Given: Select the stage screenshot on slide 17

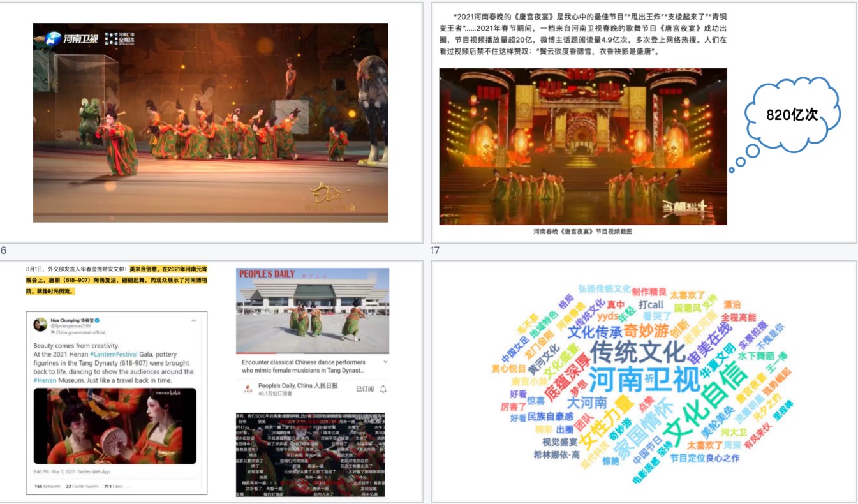Looking at the screenshot, I should click(582, 146).
